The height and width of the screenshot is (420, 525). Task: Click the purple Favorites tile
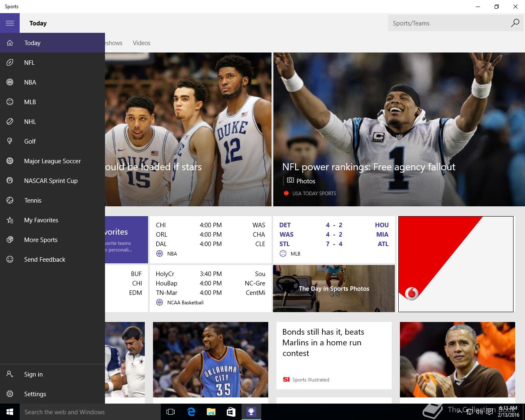coord(126,240)
